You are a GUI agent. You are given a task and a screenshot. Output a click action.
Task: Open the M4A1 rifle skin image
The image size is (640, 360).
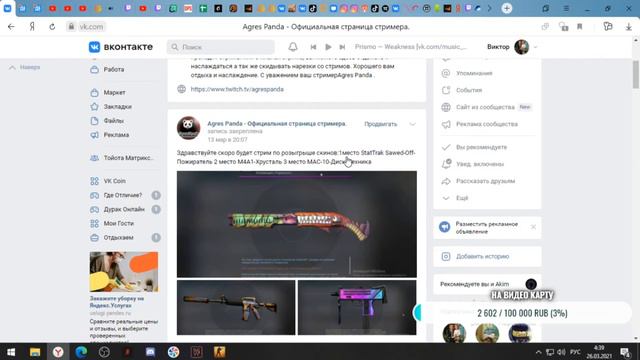[x=236, y=307]
